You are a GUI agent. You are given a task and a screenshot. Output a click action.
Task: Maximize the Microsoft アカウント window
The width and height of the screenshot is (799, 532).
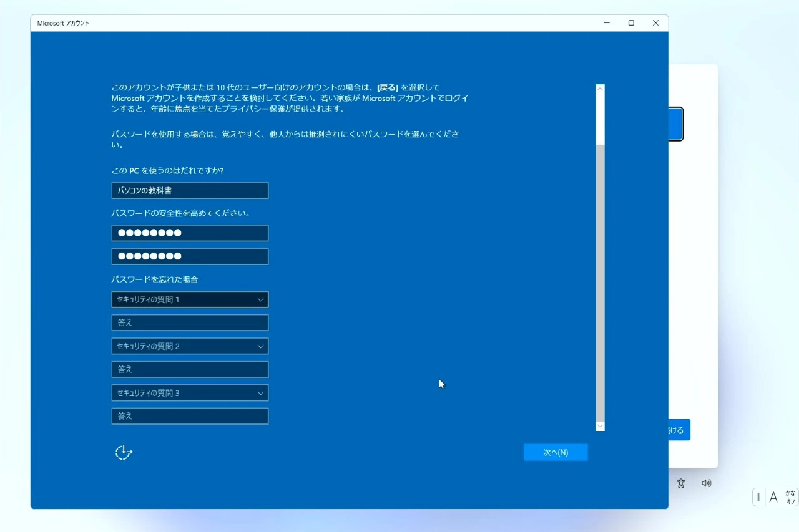(x=631, y=23)
